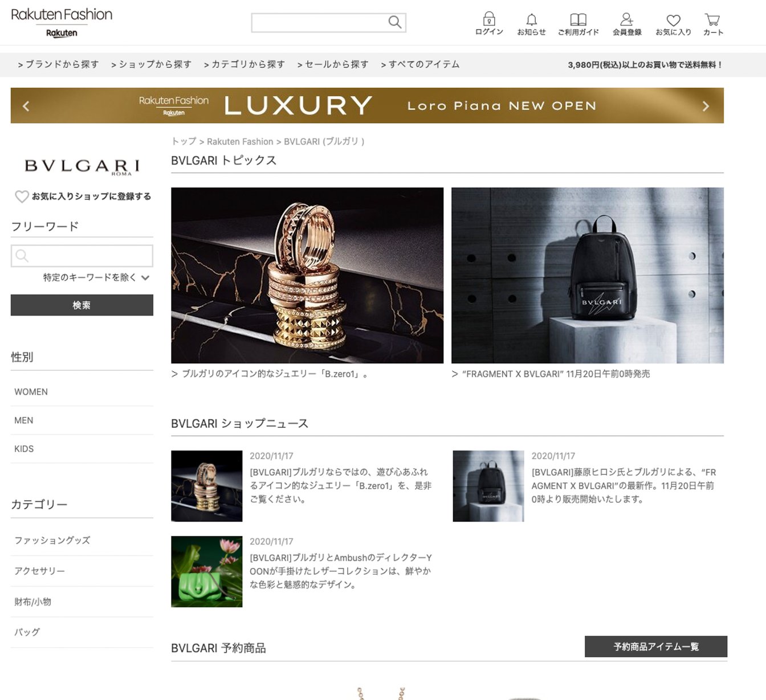Click the dark 検索 button
The height and width of the screenshot is (700, 766).
[82, 305]
